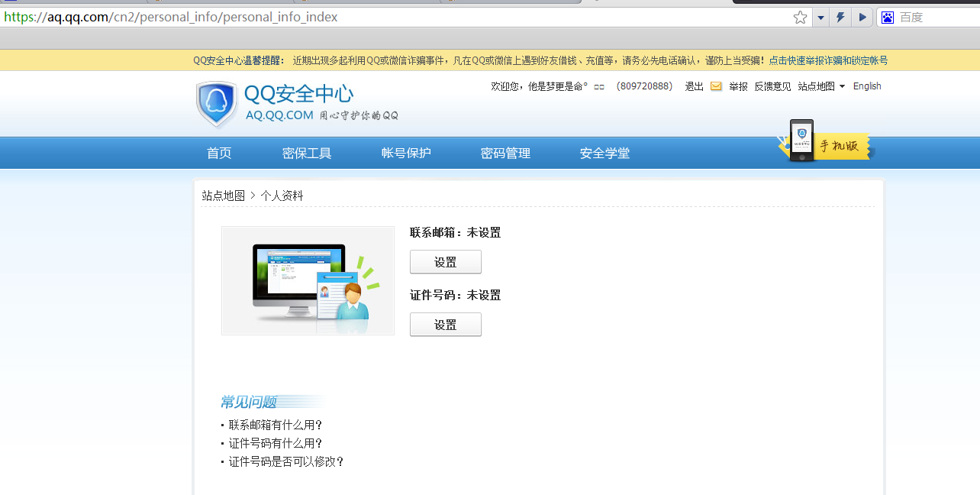Expand the 站点地图 dropdown in header
The height and width of the screenshot is (495, 980).
[x=821, y=86]
